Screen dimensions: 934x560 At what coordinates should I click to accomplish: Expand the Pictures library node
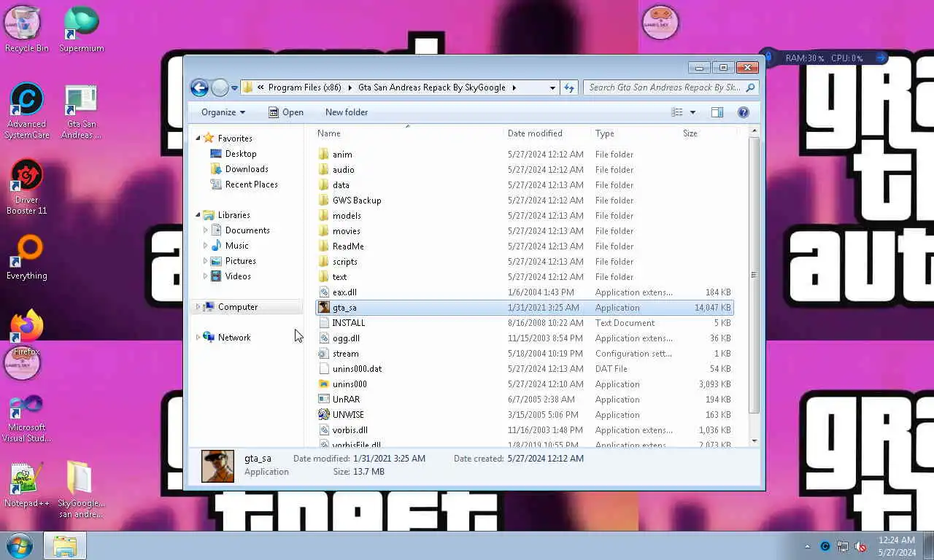tap(205, 261)
